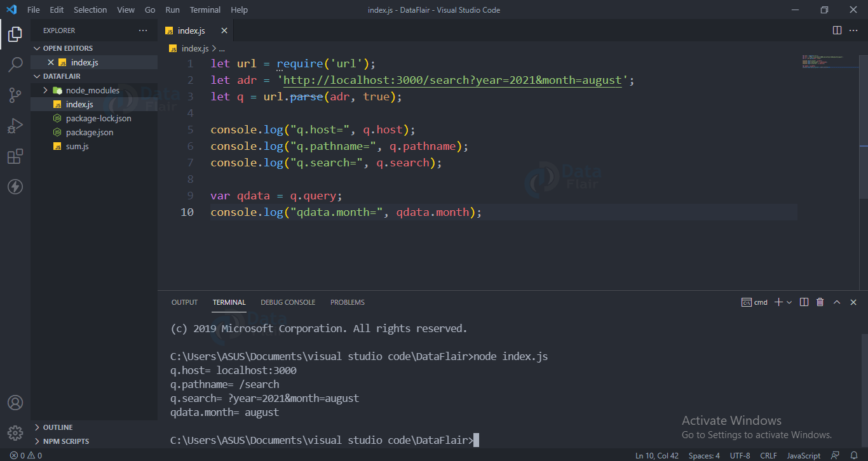The image size is (868, 461).
Task: Kill the active terminal with the trash icon
Action: coord(819,302)
